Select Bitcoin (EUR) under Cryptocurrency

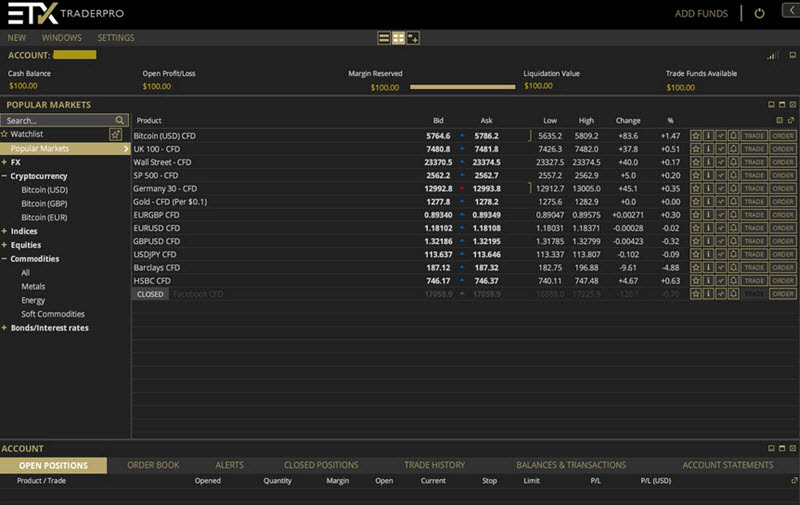(44, 217)
